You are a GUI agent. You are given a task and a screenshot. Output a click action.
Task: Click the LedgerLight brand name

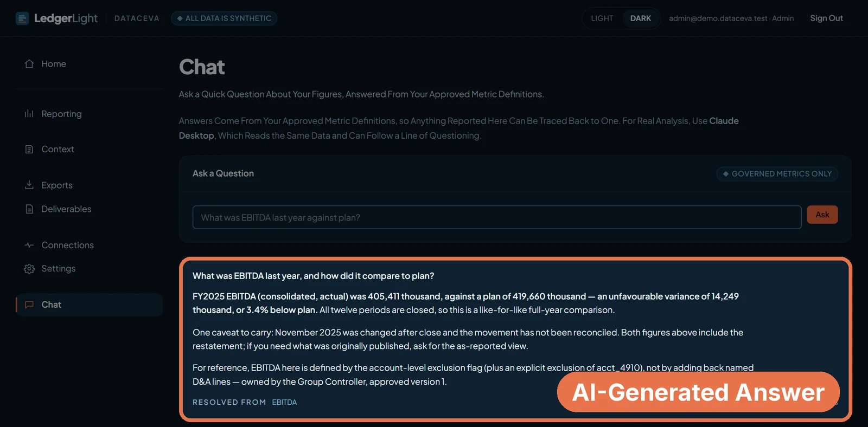tap(66, 18)
